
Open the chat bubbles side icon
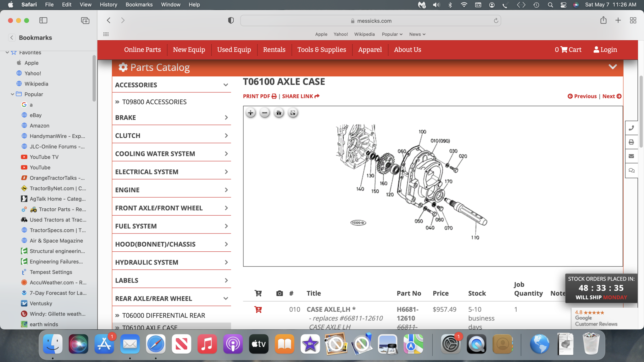pos(631,170)
